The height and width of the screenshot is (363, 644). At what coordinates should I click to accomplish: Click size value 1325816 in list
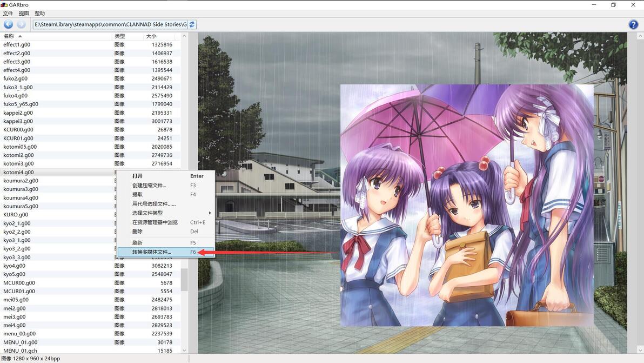162,44
